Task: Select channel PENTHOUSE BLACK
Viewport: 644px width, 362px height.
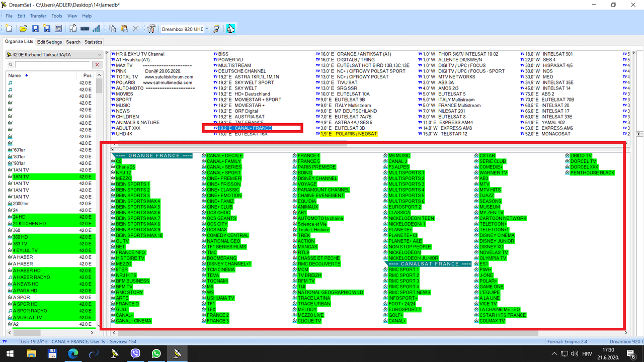Action: pyautogui.click(x=592, y=173)
